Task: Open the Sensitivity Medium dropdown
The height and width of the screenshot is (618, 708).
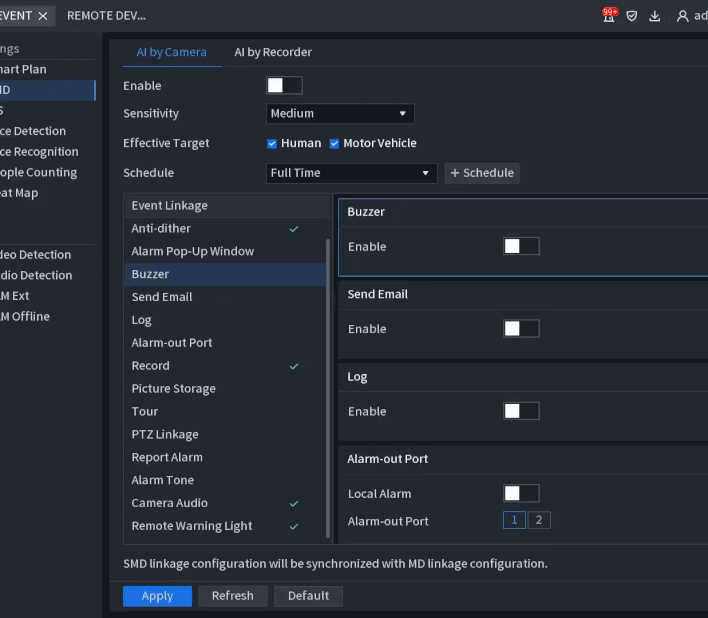Action: click(340, 114)
